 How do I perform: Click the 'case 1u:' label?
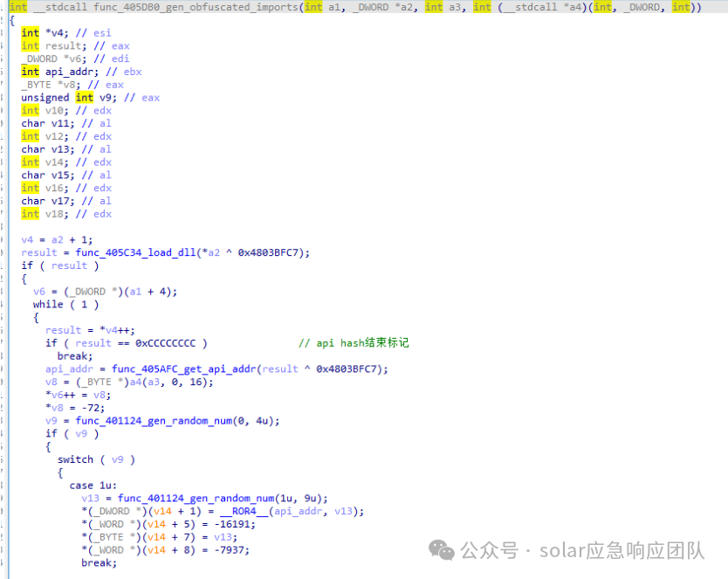(93, 486)
